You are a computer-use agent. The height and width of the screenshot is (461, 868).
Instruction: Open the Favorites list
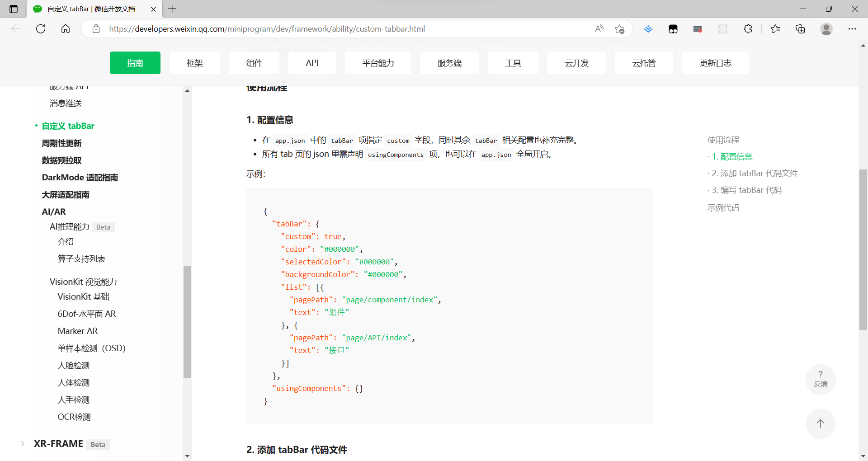[x=775, y=28]
